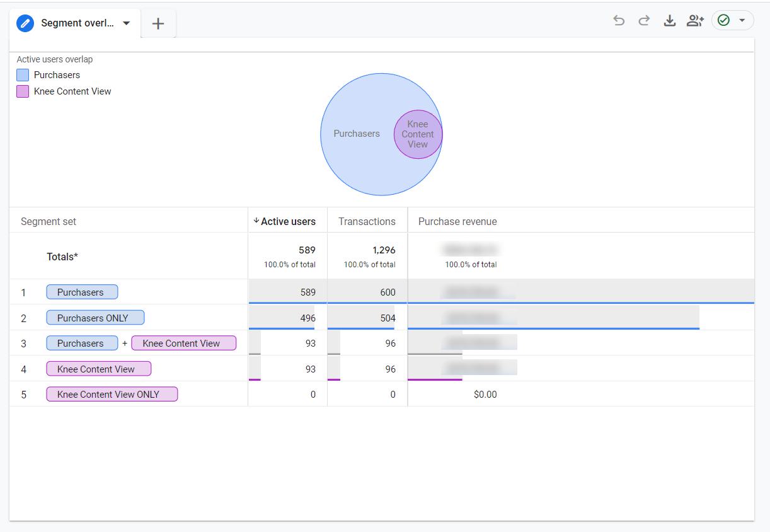The width and height of the screenshot is (770, 532).
Task: Click the Undo icon
Action: pyautogui.click(x=619, y=20)
